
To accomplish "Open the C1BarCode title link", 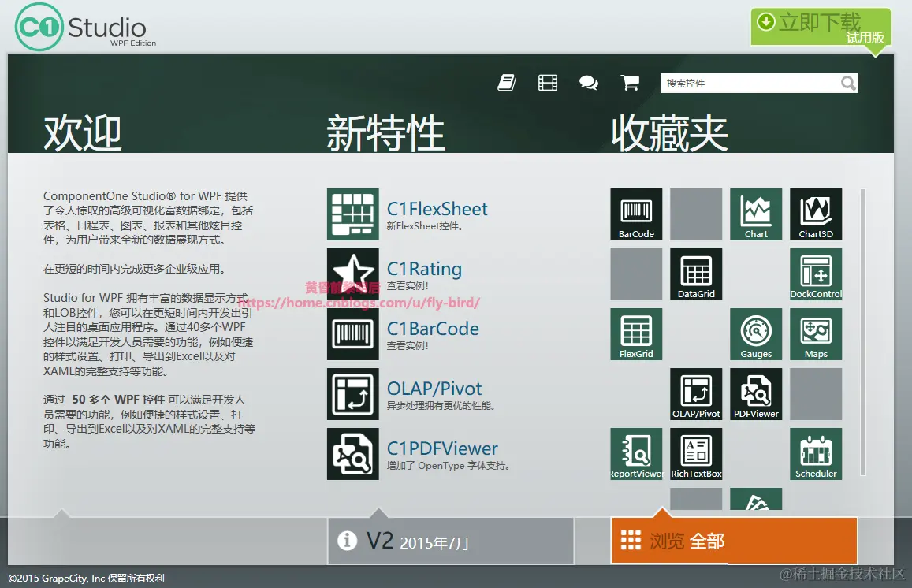I will point(433,329).
